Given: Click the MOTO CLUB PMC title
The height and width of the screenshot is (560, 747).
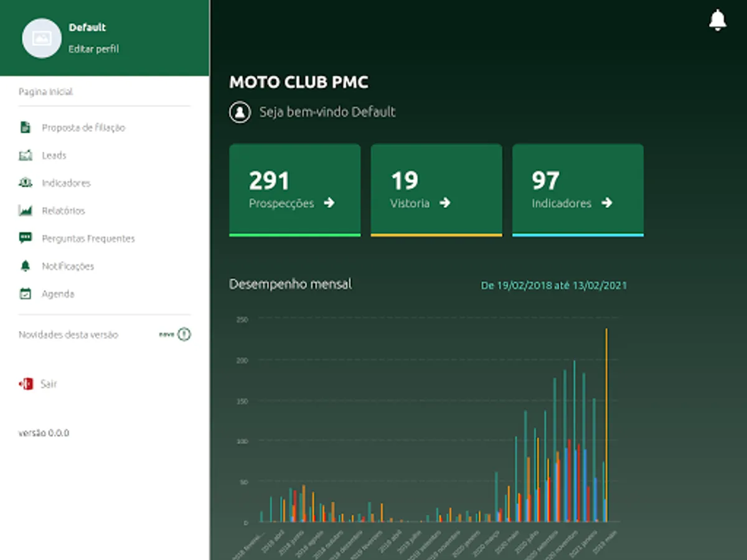Looking at the screenshot, I should click(299, 82).
